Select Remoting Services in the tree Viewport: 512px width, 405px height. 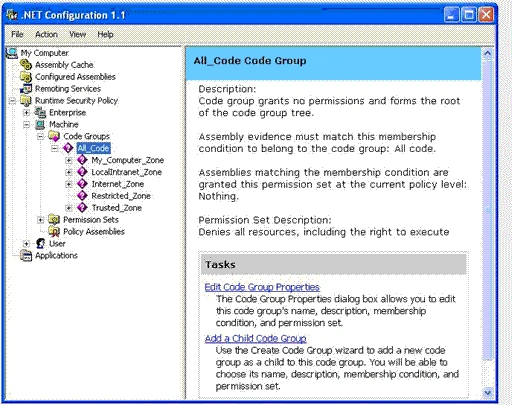click(68, 89)
